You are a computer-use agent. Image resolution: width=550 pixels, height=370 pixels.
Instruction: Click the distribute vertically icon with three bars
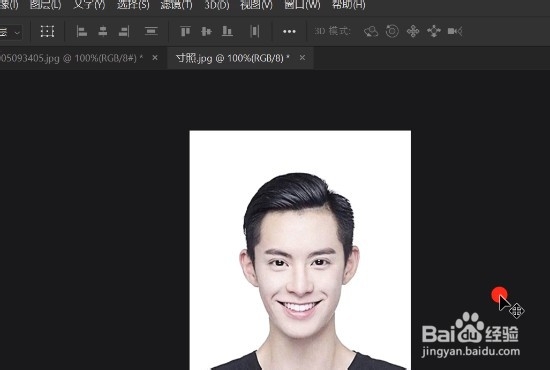pos(151,32)
